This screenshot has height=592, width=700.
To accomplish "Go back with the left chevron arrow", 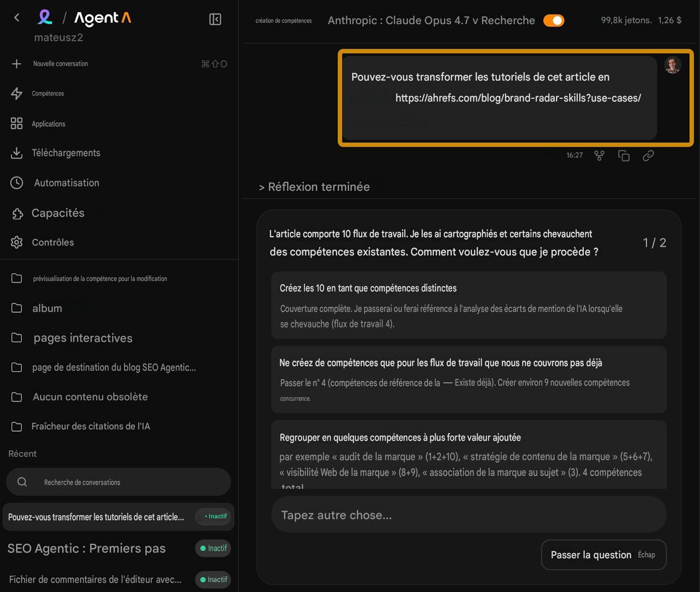I will point(17,18).
